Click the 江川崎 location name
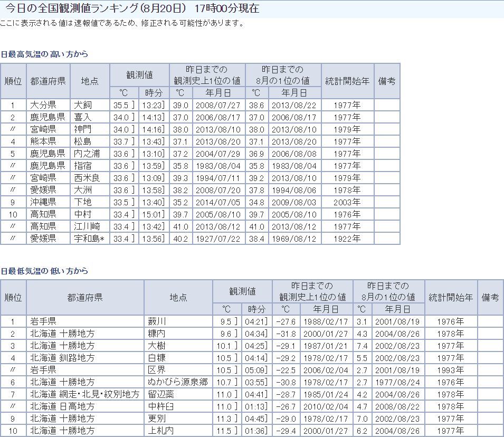 click(87, 226)
